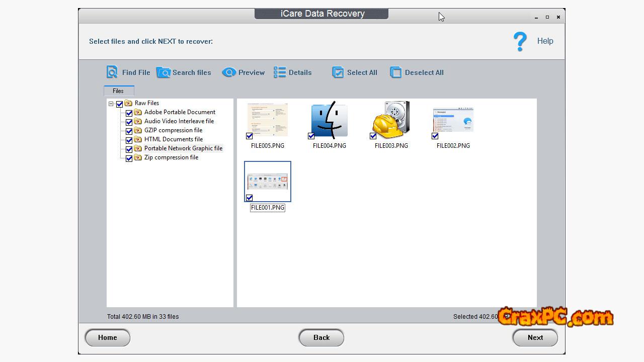This screenshot has height=362, width=644.
Task: Toggle the Adobe Portable Document checkbox
Action: [129, 113]
